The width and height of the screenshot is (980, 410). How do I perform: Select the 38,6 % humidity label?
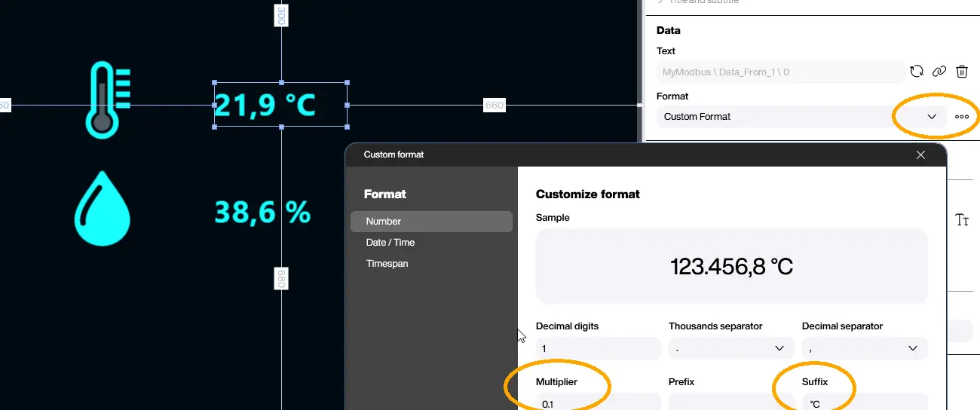pyautogui.click(x=262, y=213)
